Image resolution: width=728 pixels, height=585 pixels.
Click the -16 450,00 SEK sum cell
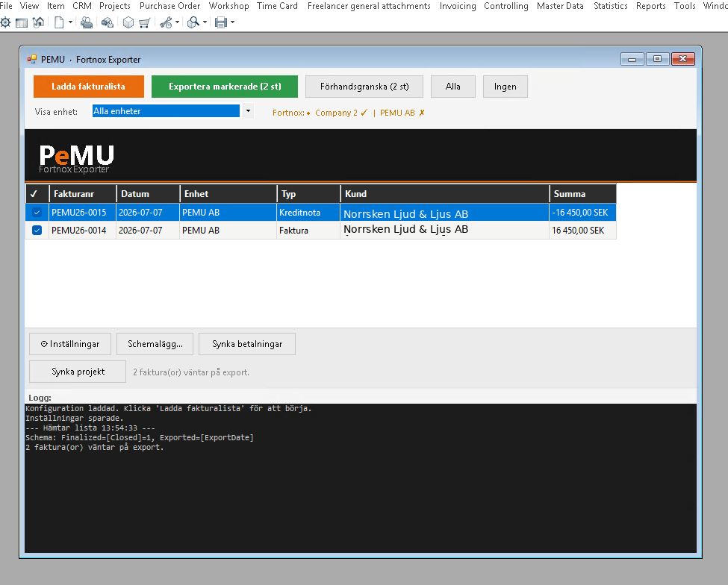582,213
